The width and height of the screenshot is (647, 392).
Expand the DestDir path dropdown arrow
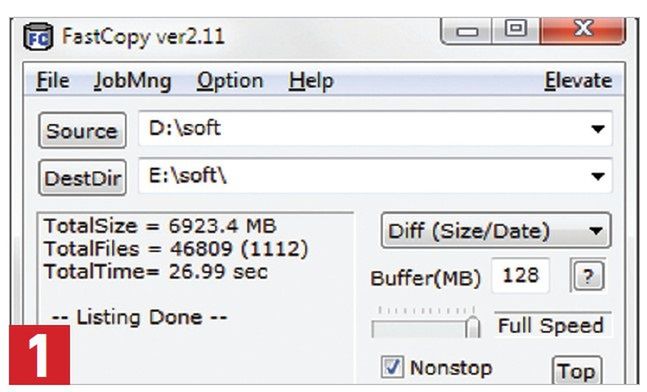597,176
